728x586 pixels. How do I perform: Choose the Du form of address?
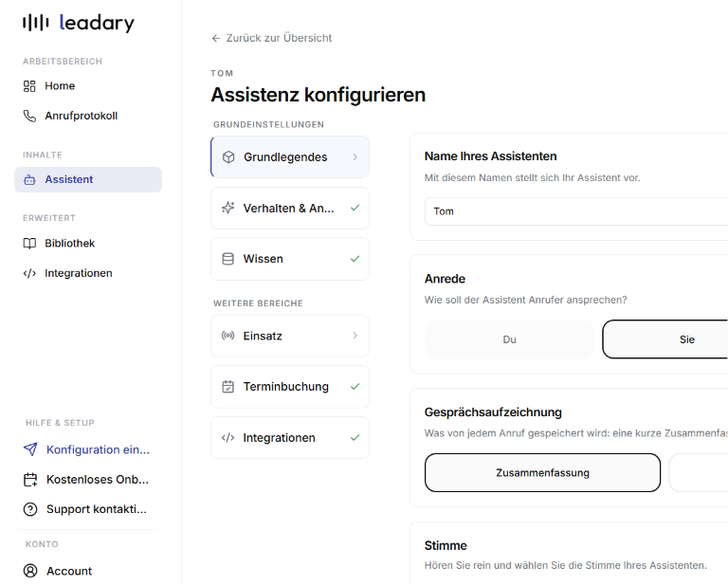click(x=509, y=339)
